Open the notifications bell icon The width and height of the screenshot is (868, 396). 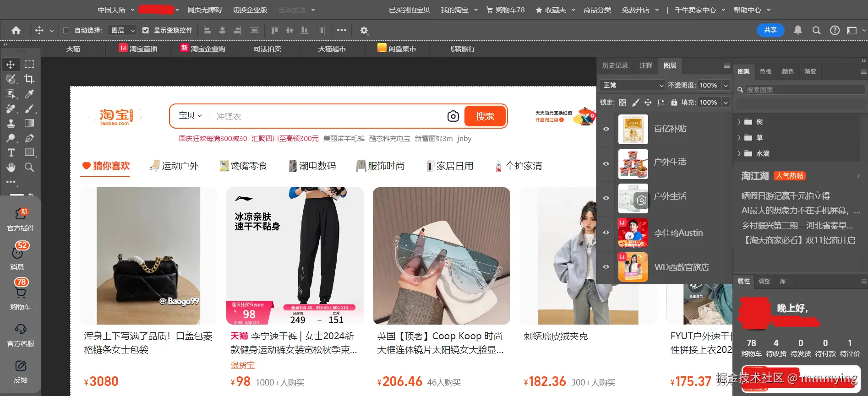click(x=798, y=30)
